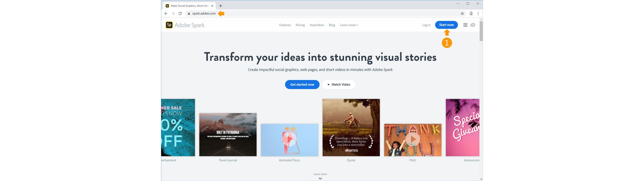Open the Only in Patagonia thumbnail
This screenshot has height=181, width=644.
[228, 134]
